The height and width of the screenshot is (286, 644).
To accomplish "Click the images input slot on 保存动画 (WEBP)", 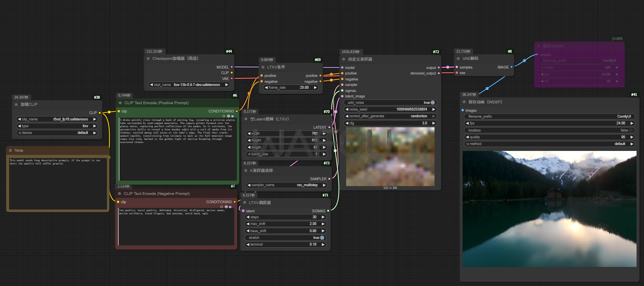I will click(x=463, y=111).
